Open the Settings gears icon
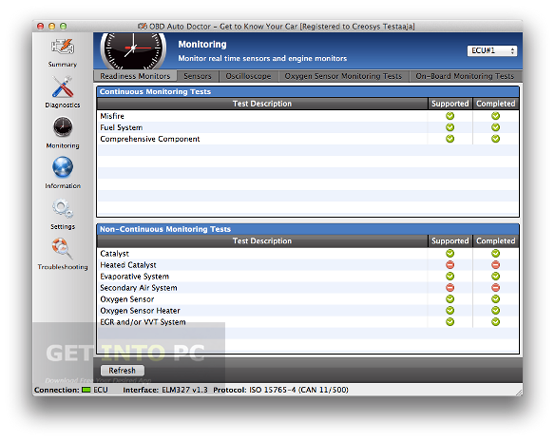The image size is (555, 441). (x=63, y=208)
